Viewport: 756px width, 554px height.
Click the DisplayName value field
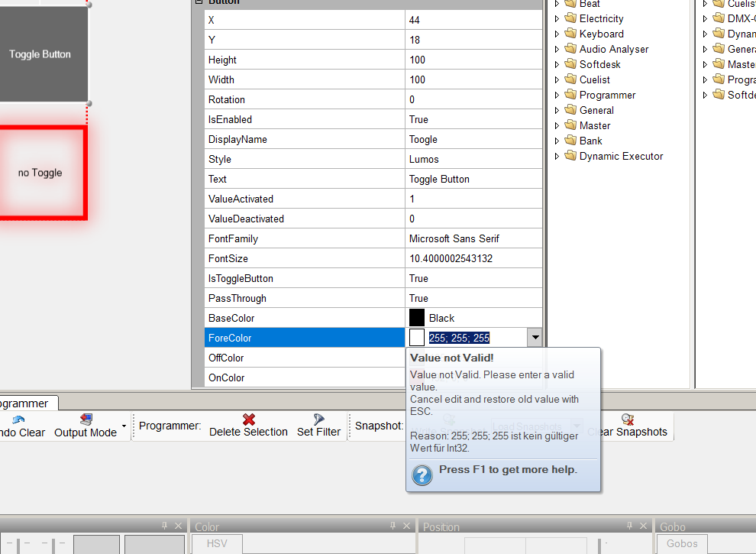(473, 139)
